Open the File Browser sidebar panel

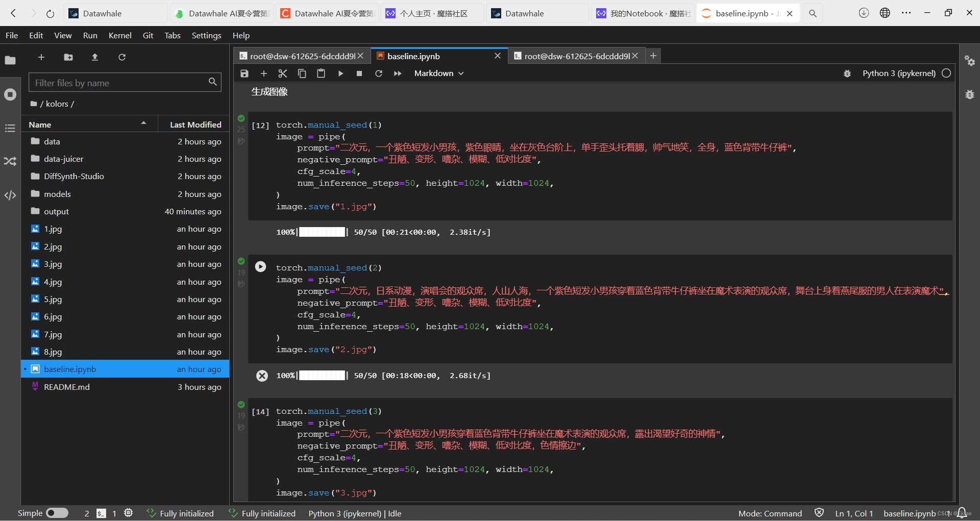coord(10,60)
